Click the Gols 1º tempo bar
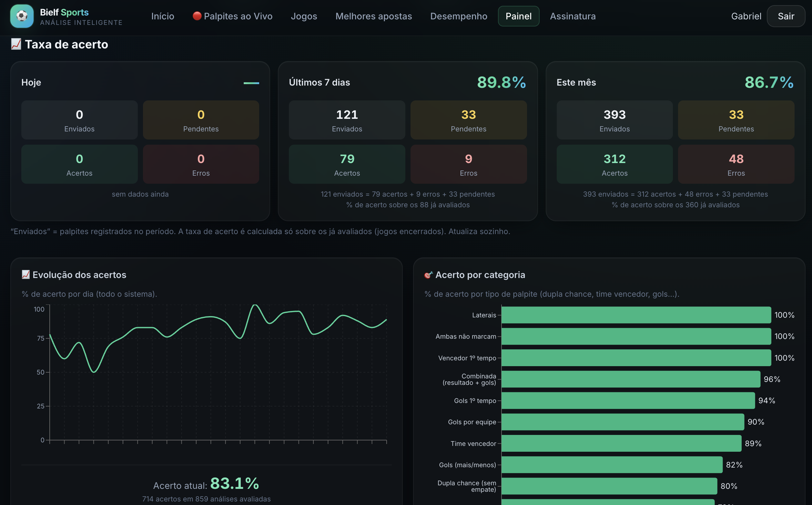This screenshot has width=812, height=505. 628,400
